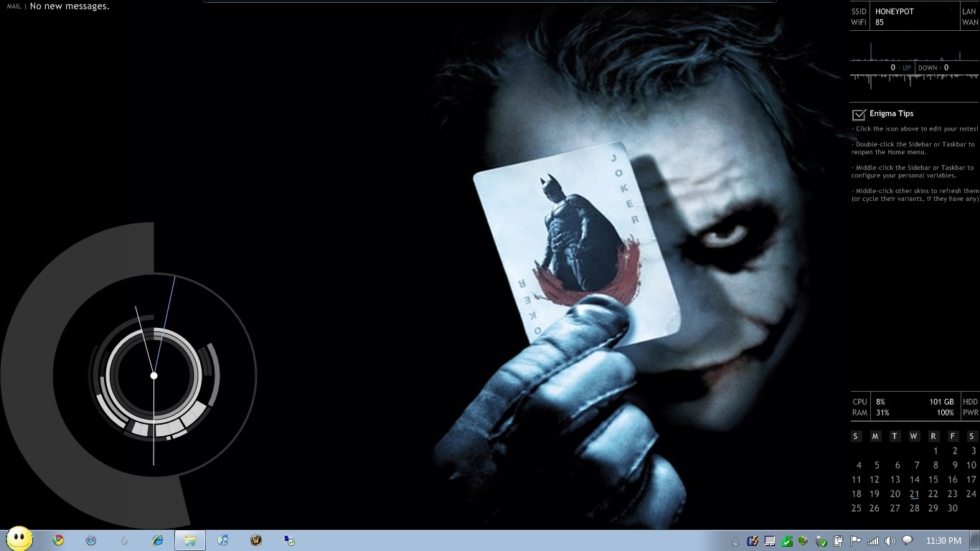Click the DOWN download label

pyautogui.click(x=928, y=68)
